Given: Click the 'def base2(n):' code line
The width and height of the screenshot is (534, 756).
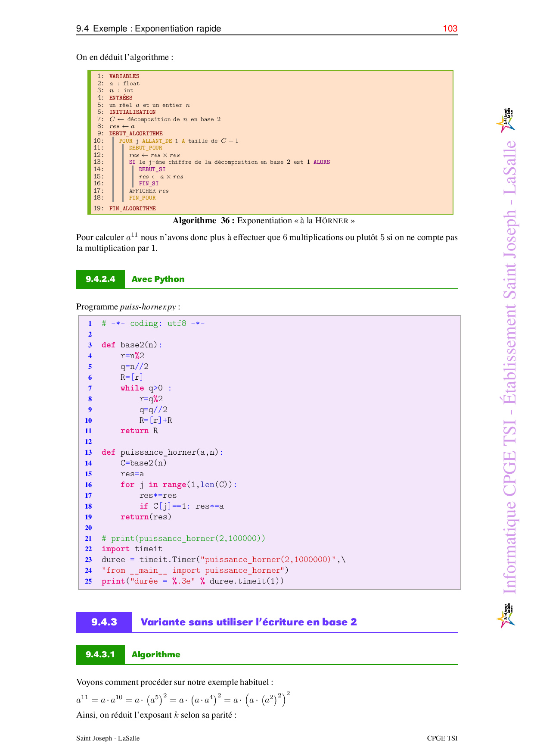Looking at the screenshot, I should point(132,345).
